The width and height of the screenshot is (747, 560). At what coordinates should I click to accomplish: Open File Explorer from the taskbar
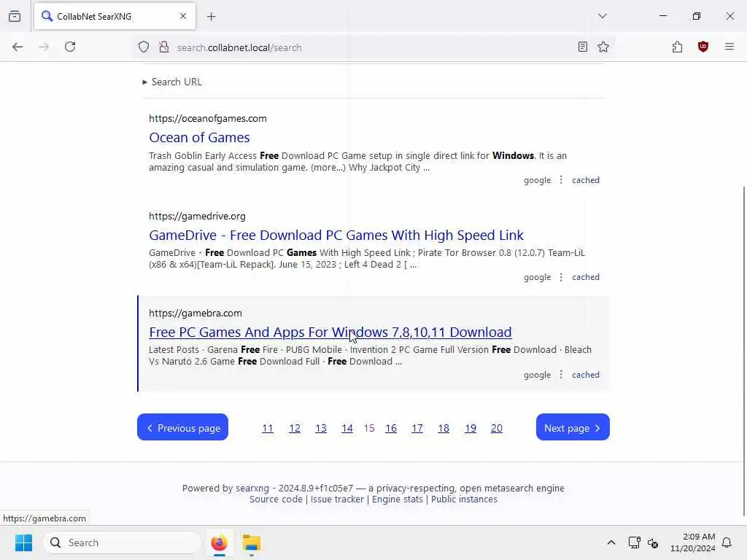pos(251,542)
